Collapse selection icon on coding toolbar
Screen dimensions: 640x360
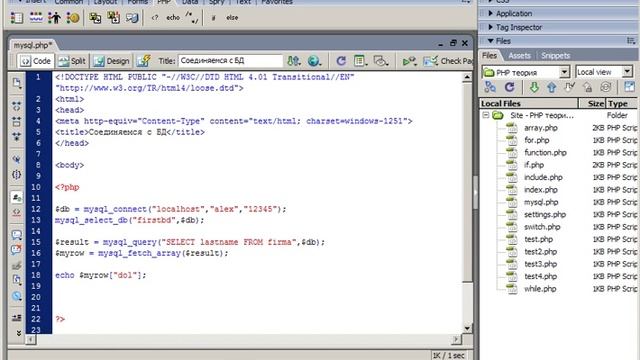17,121
